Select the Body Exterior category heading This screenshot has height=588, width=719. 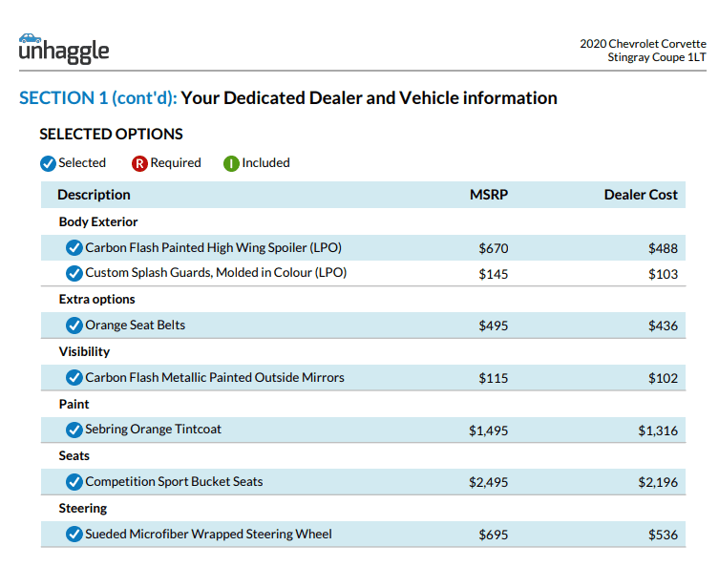point(98,221)
